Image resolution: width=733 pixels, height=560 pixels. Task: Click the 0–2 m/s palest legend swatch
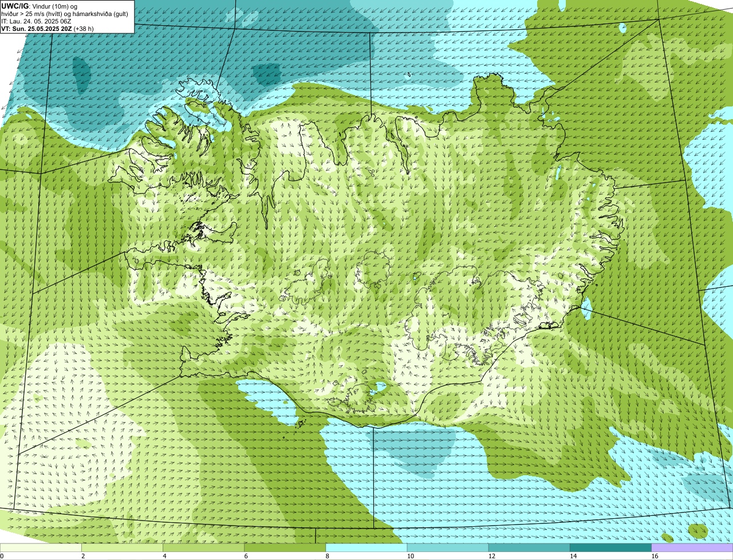point(41,548)
